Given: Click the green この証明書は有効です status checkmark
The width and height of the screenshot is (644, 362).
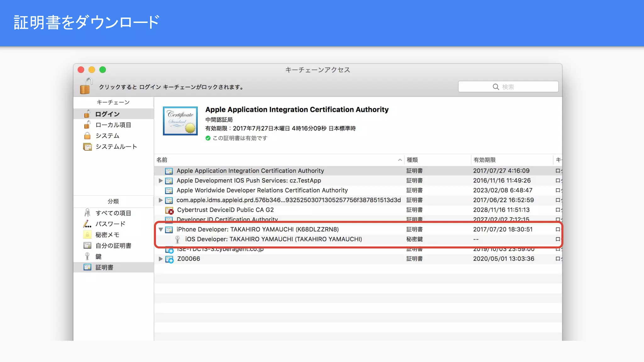Looking at the screenshot, I should coord(208,138).
